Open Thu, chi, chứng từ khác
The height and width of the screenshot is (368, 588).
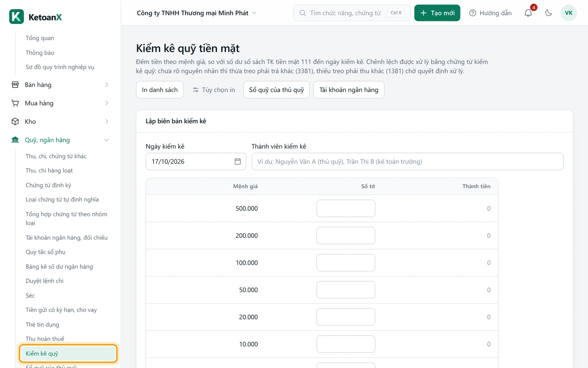[56, 156]
